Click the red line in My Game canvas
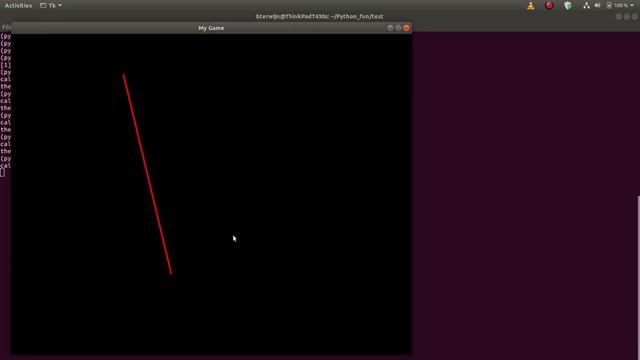640x360 pixels. pyautogui.click(x=147, y=174)
